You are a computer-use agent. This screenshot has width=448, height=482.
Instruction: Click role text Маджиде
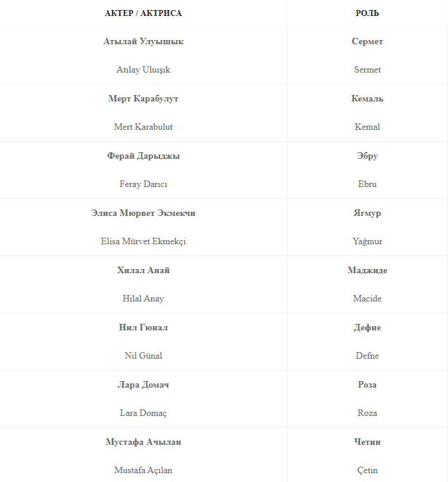tap(367, 270)
